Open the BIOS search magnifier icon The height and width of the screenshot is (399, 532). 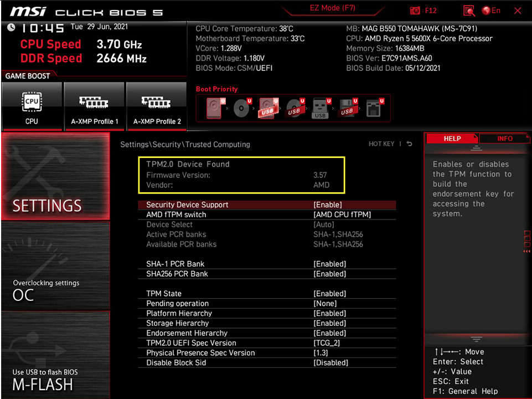coord(469,11)
